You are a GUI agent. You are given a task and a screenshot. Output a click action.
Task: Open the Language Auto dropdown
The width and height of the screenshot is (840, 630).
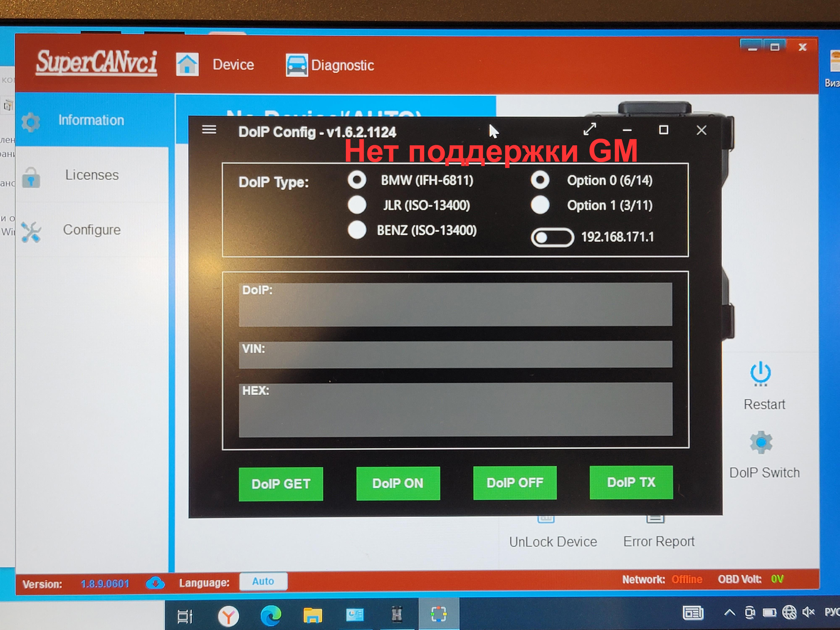[263, 581]
